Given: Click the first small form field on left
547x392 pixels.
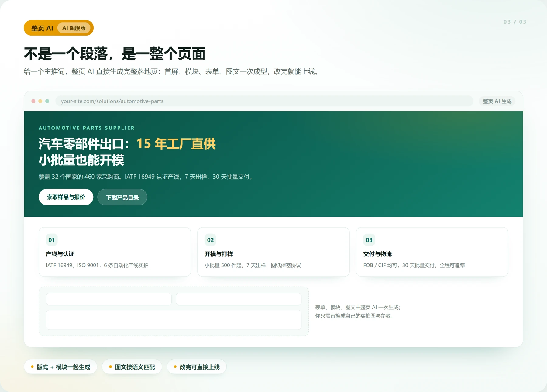Looking at the screenshot, I should 109,299.
